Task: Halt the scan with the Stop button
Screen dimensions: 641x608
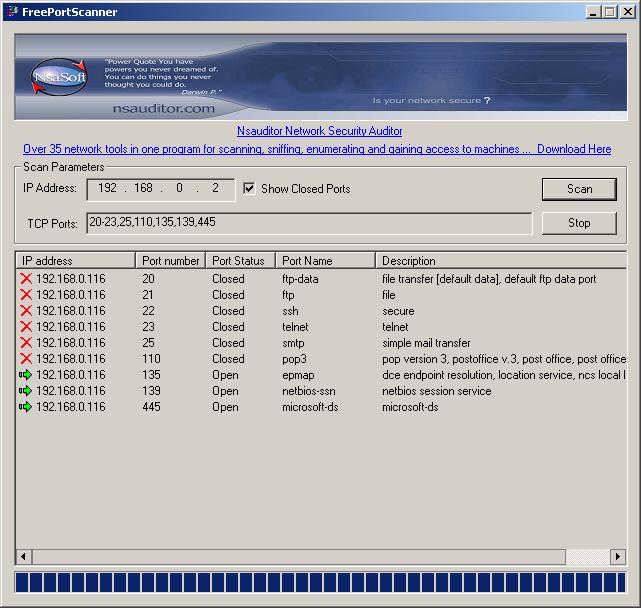Action: 579,223
